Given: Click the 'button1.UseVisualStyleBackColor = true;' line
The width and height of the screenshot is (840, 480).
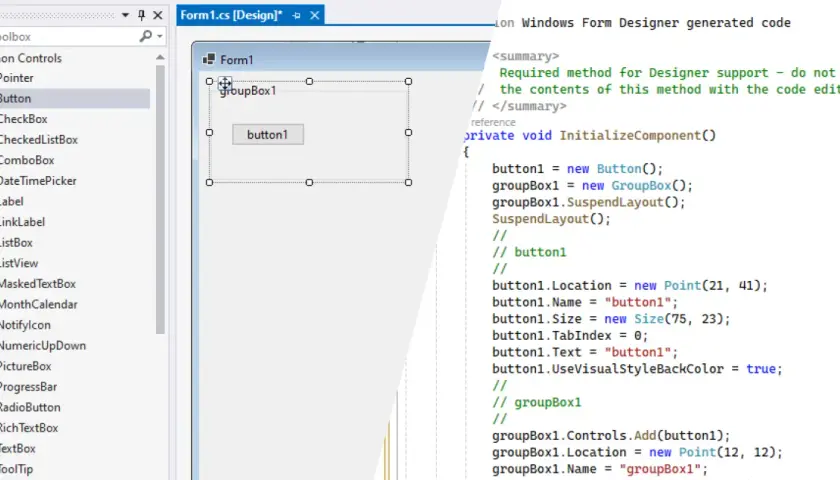Looking at the screenshot, I should point(638,369).
